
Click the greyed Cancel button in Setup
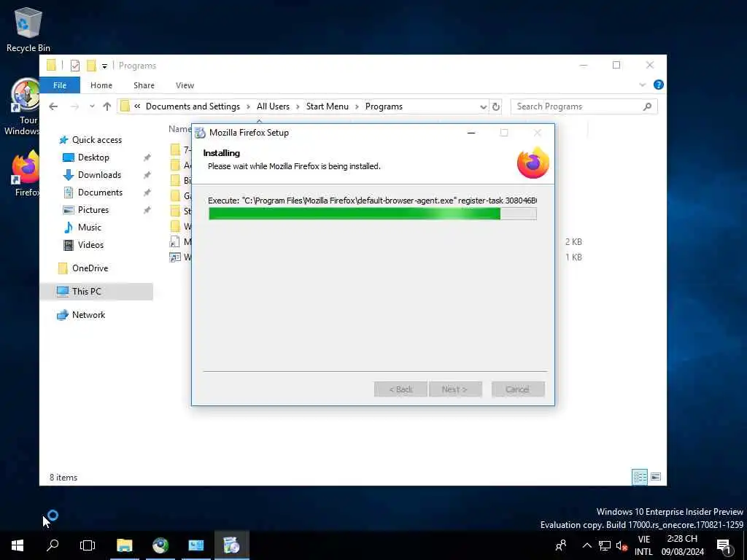pyautogui.click(x=518, y=389)
